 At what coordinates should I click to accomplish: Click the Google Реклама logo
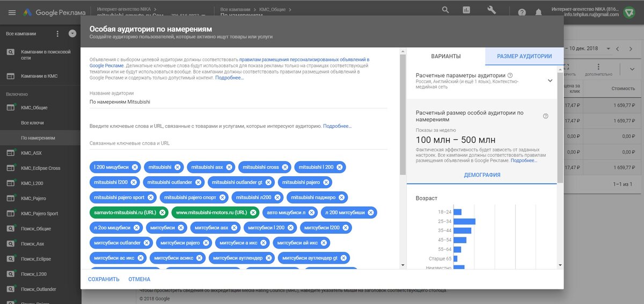pyautogui.click(x=55, y=12)
